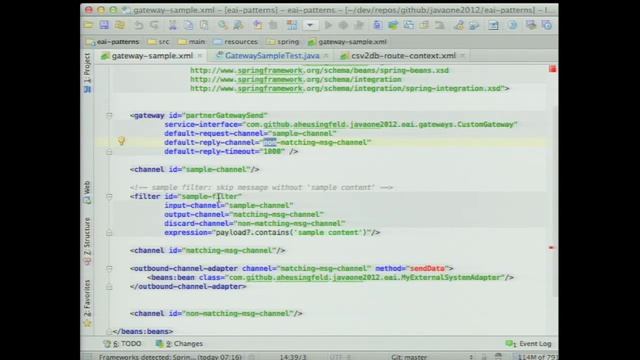The height and width of the screenshot is (360, 640).
Task: Collapse the outbound-channel-adapter fold marker
Action: [109, 269]
